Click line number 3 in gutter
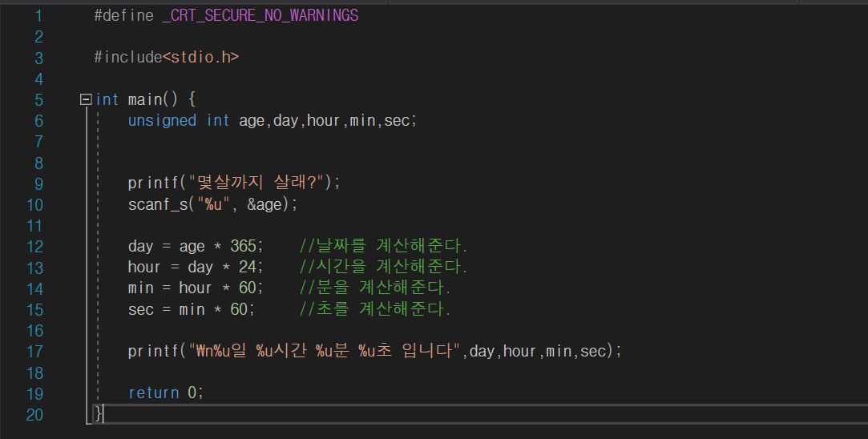868x439 pixels. tap(38, 58)
